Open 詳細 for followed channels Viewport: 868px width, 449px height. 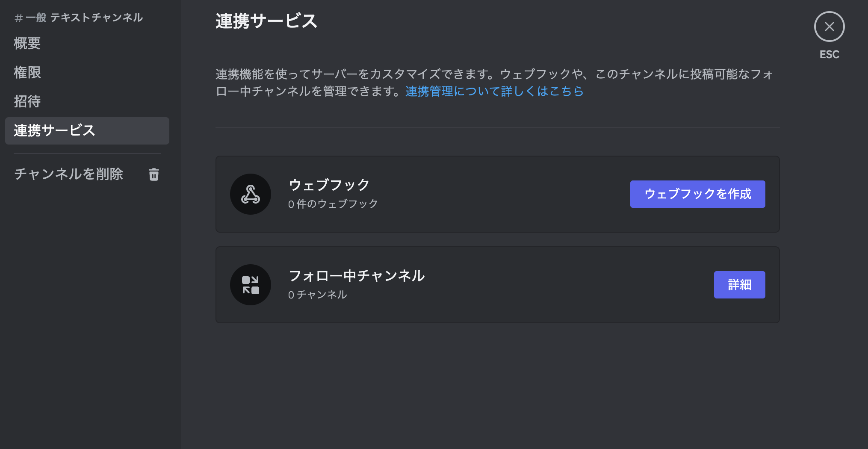coord(739,284)
